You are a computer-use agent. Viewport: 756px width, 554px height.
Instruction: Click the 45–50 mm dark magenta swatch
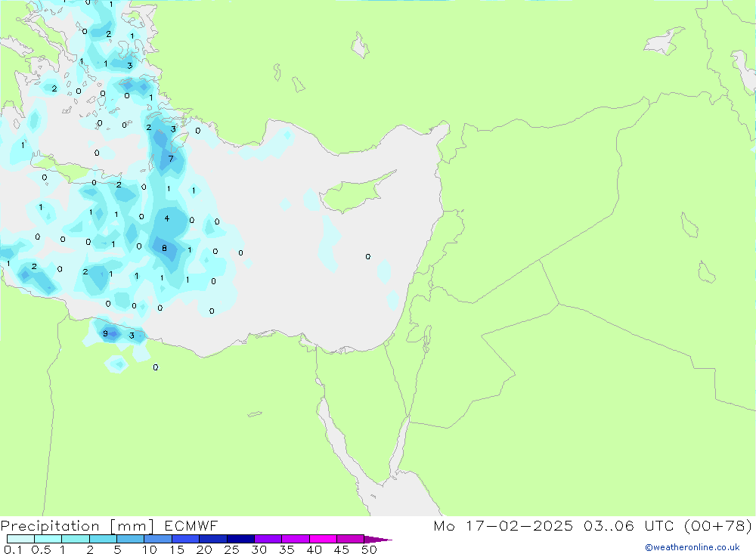point(351,539)
